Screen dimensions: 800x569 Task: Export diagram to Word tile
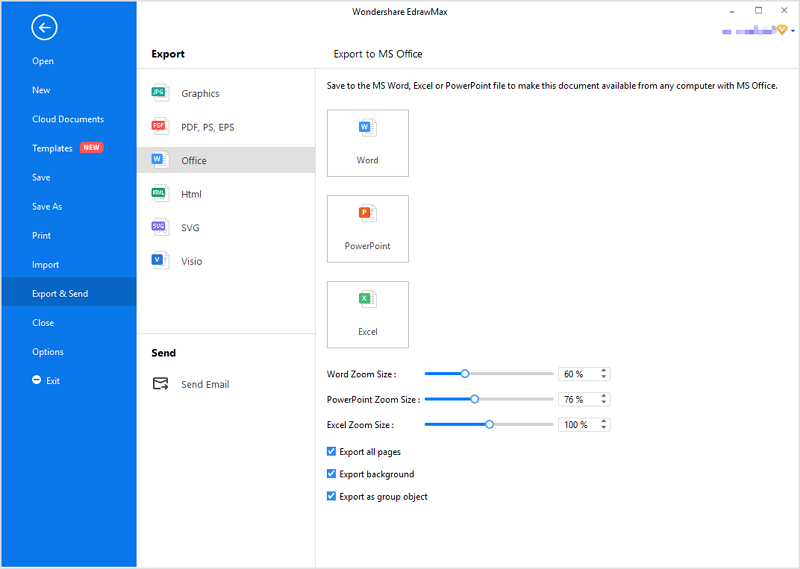pos(368,143)
